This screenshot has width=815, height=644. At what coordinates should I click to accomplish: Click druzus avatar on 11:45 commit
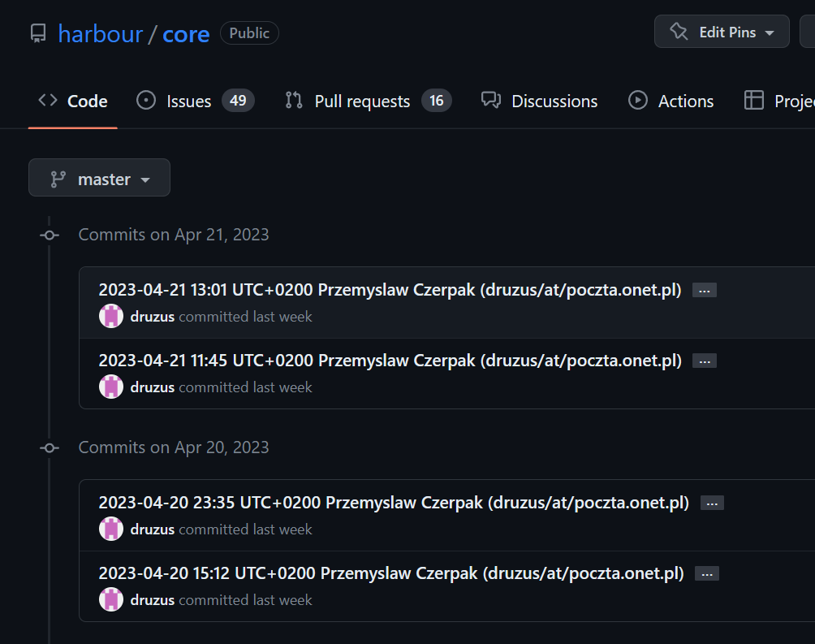click(111, 387)
